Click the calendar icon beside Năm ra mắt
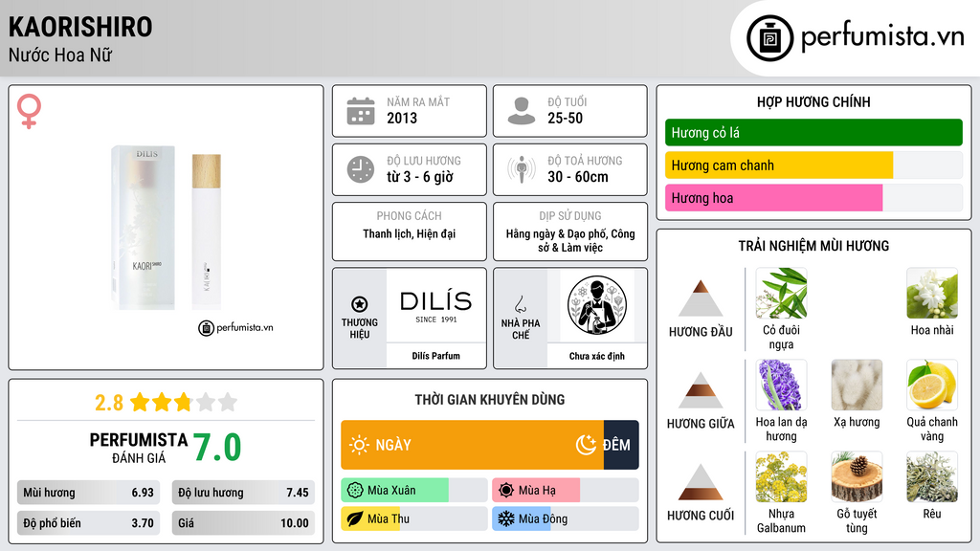Image resolution: width=980 pixels, height=551 pixels. (x=361, y=111)
